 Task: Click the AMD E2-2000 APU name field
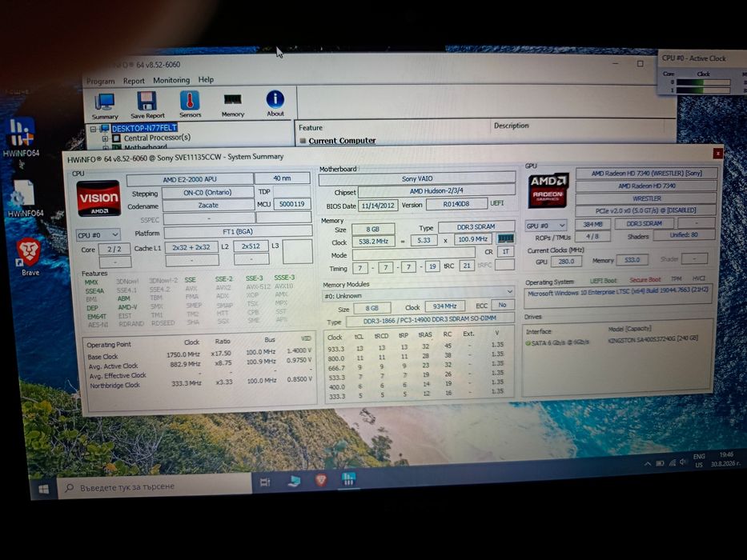coord(190,179)
